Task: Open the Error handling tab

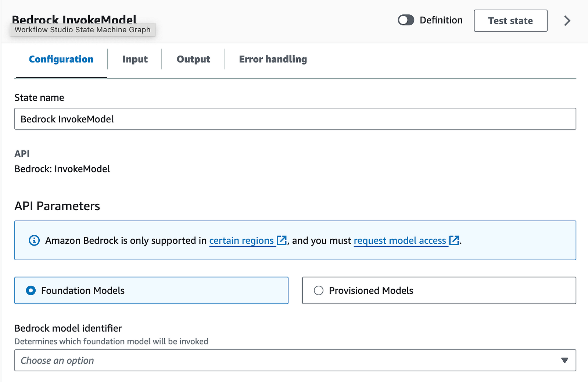Action: pos(273,59)
